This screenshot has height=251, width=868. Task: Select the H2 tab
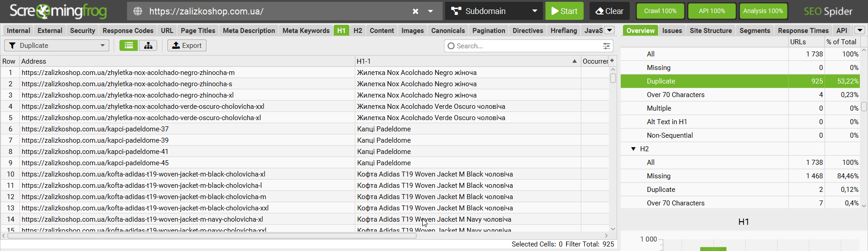tap(358, 30)
